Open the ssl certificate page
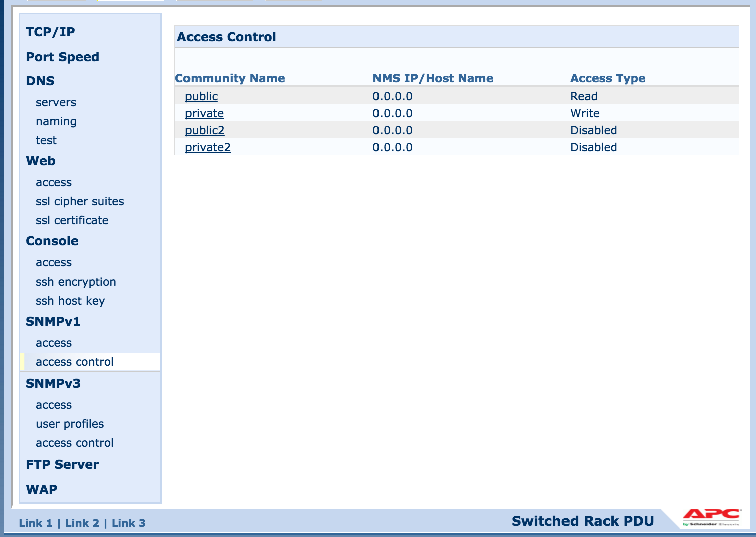The image size is (756, 537). tap(72, 220)
